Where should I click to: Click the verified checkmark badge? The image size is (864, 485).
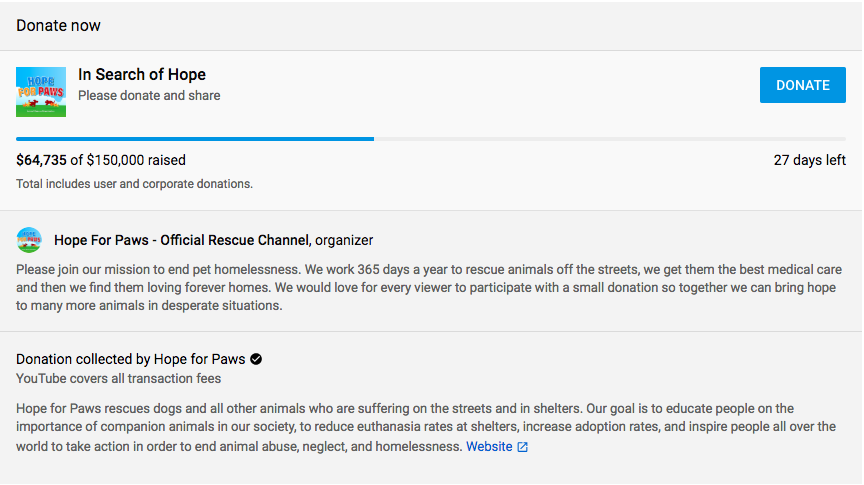256,359
